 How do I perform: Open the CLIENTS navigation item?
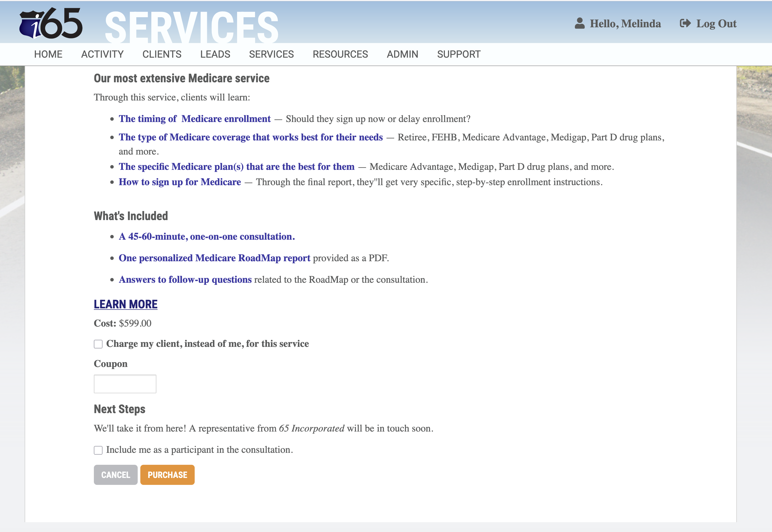[x=162, y=54]
